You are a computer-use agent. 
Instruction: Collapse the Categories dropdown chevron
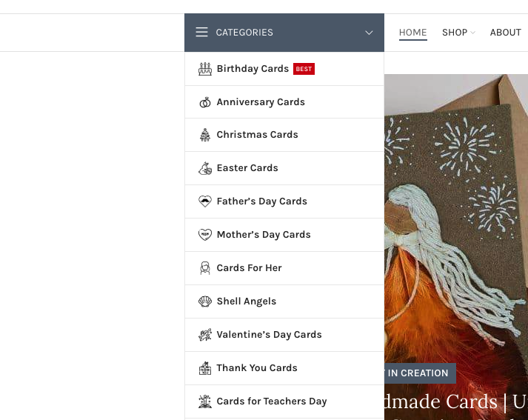point(369,33)
